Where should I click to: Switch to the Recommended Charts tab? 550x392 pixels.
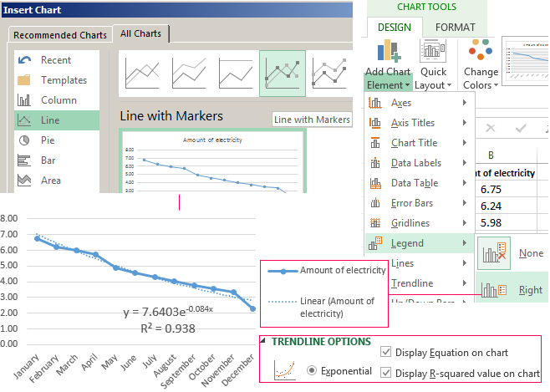59,35
